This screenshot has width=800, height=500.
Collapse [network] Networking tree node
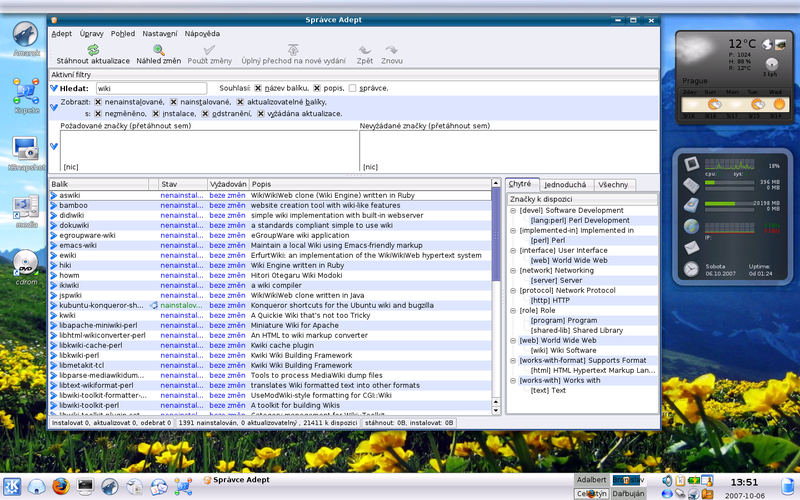pyautogui.click(x=513, y=270)
